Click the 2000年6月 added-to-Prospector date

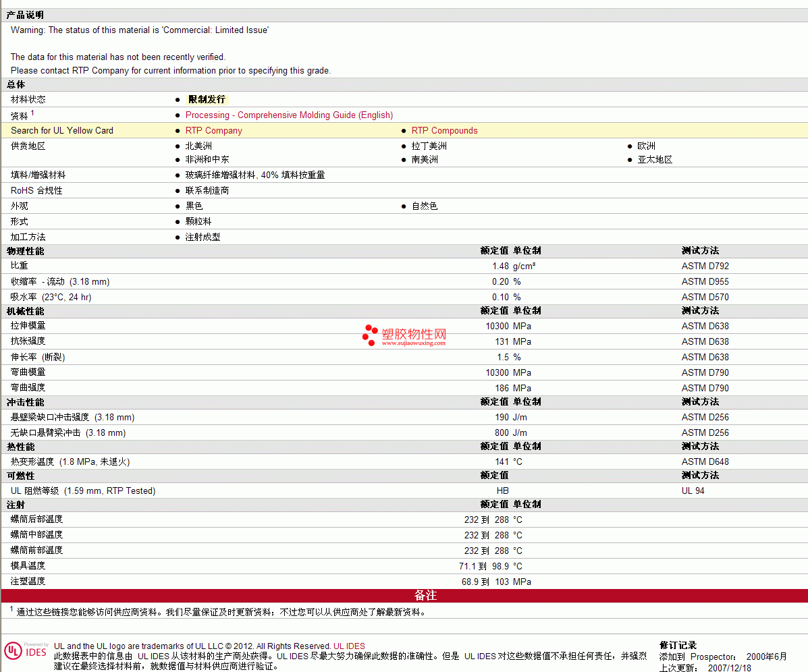click(x=766, y=656)
